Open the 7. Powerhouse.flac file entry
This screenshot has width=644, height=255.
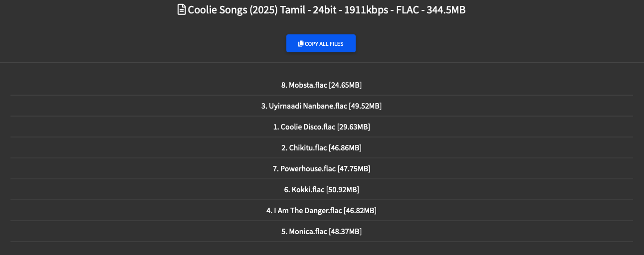[321, 169]
